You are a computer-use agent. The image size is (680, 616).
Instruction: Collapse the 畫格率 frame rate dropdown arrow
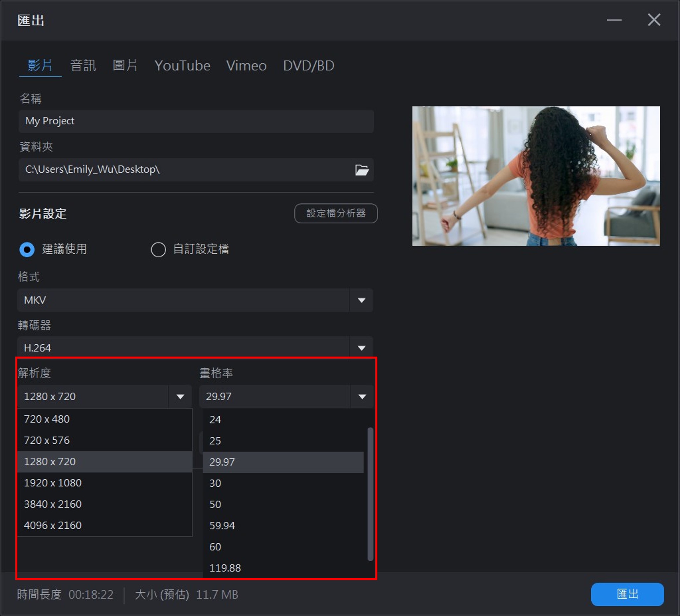click(x=362, y=396)
